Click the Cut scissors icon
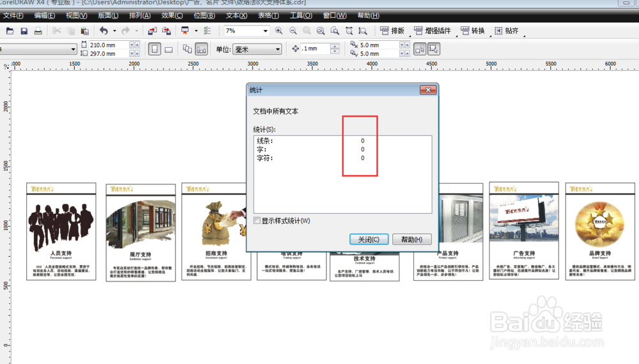Image resolution: width=639 pixels, height=364 pixels. pyautogui.click(x=57, y=31)
